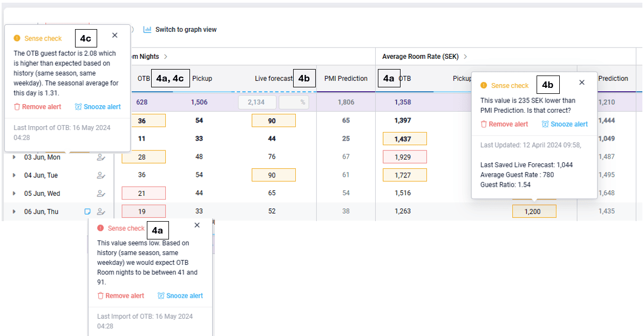Screen dimensions: 644x336
Task: Snooze alert in the 'value seems low' popup
Action: [x=180, y=296]
